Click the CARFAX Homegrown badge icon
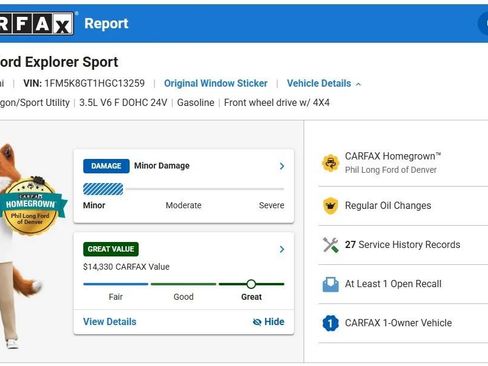Screen dimensions: 488x366 click(330, 163)
